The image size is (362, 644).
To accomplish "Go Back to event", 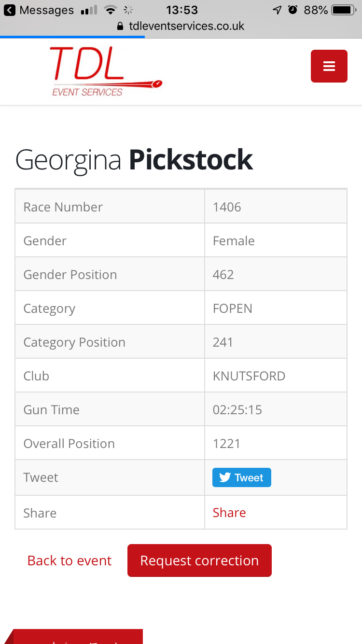I will (70, 560).
